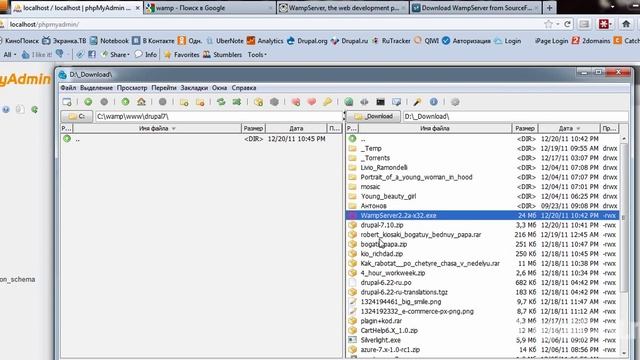Image resolution: width=640 pixels, height=360 pixels.
Task: Click the browser reload icon
Action: click(567, 24)
